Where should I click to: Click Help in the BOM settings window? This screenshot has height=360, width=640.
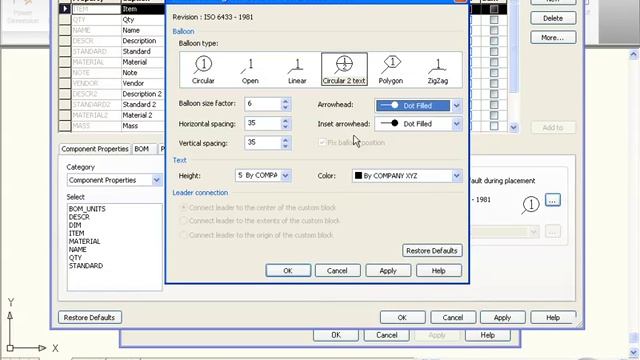click(553, 318)
